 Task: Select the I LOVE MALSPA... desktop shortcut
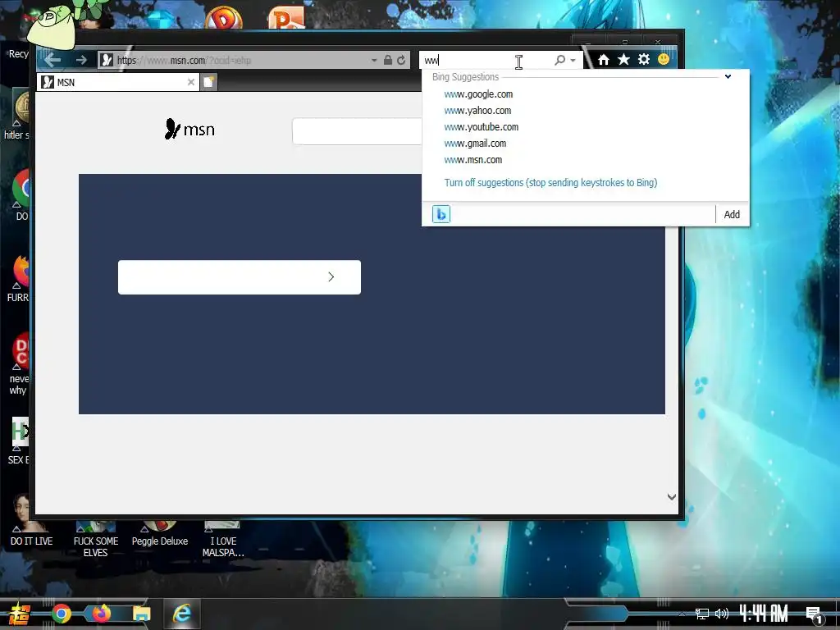click(223, 539)
